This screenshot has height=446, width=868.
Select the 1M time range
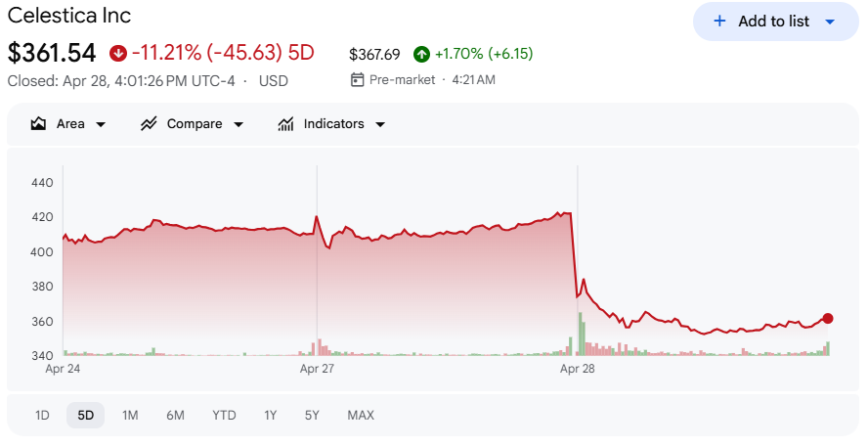click(x=130, y=415)
